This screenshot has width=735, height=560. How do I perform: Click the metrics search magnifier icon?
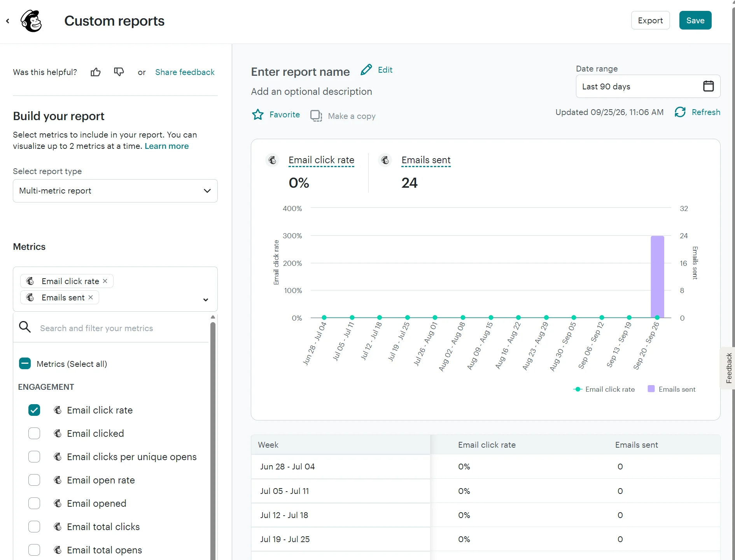pyautogui.click(x=25, y=327)
